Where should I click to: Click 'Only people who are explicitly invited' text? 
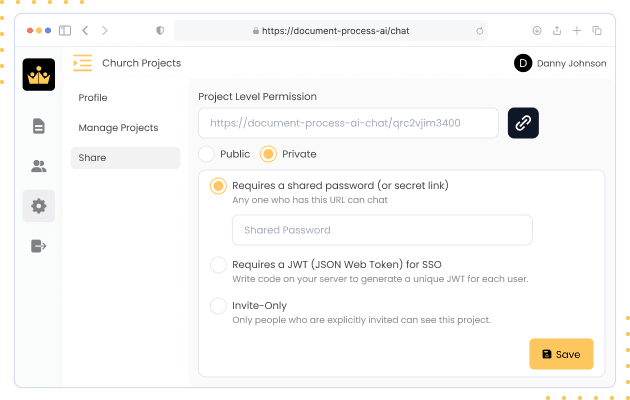pos(361,320)
